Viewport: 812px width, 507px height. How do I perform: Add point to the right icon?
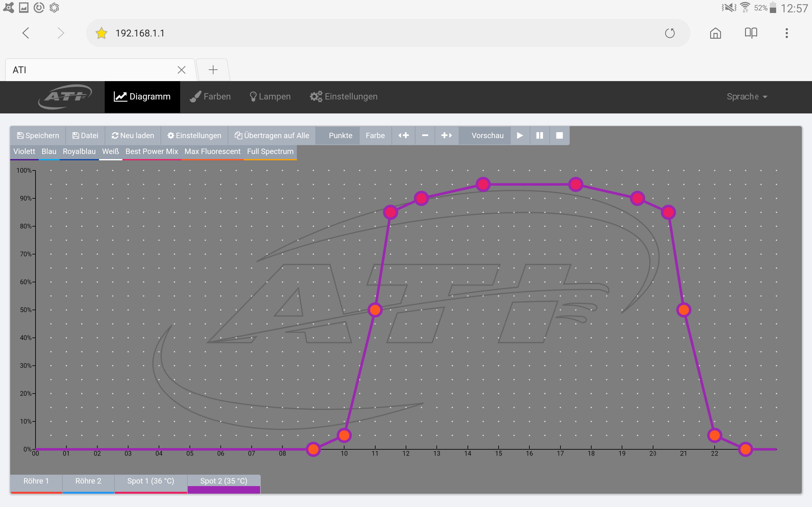pos(446,136)
